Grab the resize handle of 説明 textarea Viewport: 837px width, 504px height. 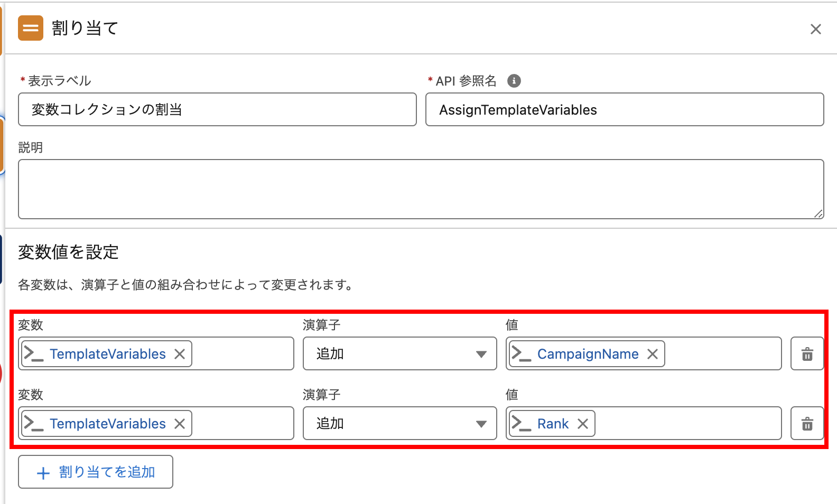point(818,213)
